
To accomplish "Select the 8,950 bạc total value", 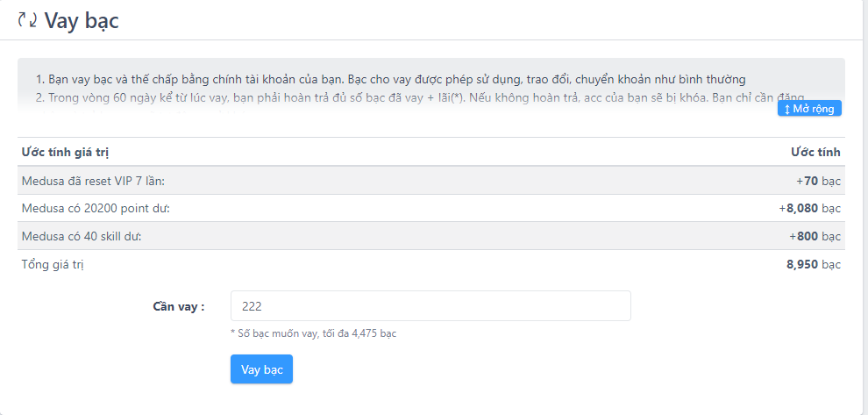I will point(813,264).
